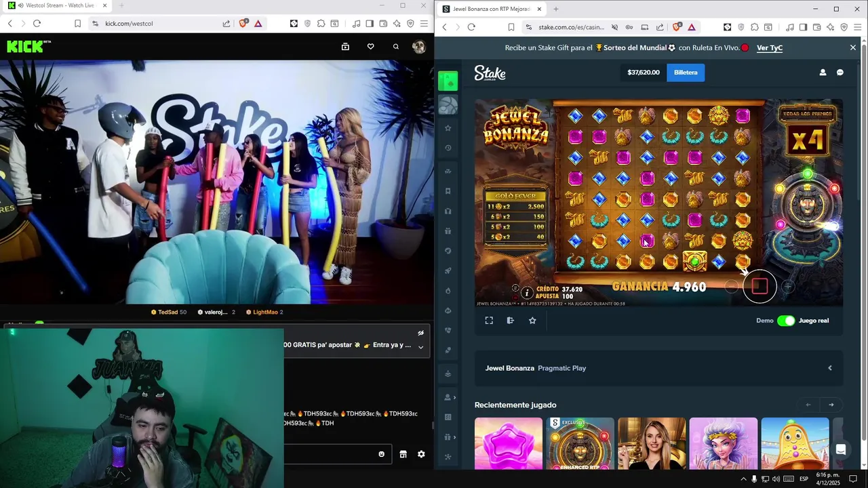Toggle mute site icon in Stake address bar
The image size is (868, 488).
click(614, 27)
